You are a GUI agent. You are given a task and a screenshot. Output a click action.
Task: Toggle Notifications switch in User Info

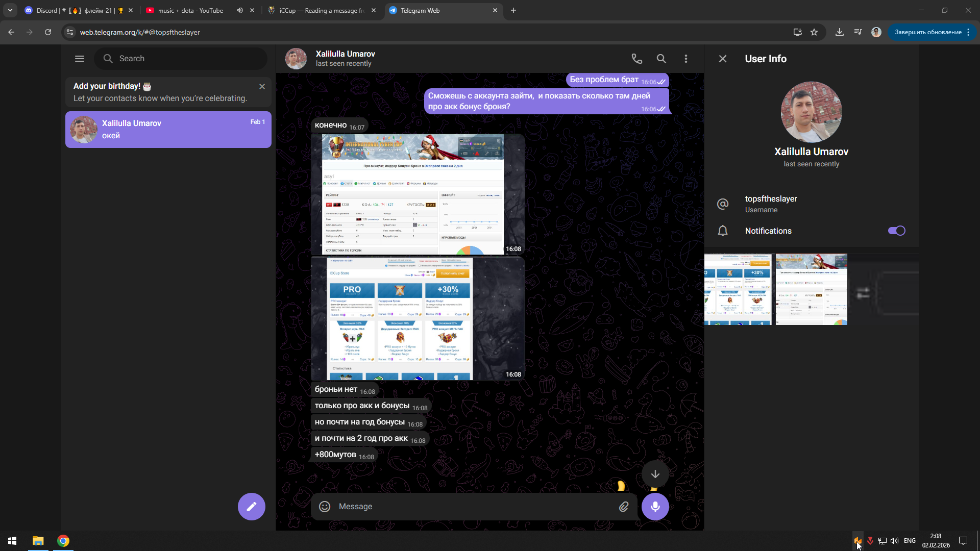tap(896, 231)
